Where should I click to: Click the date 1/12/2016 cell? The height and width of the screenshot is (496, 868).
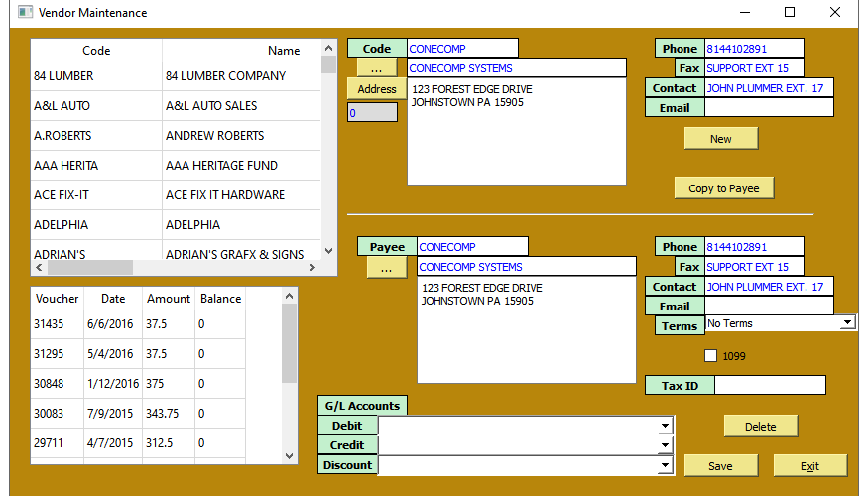pyautogui.click(x=113, y=384)
